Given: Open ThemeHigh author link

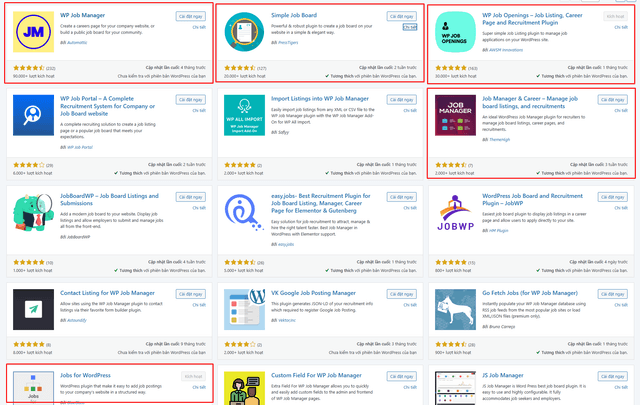Looking at the screenshot, I should coord(500,140).
